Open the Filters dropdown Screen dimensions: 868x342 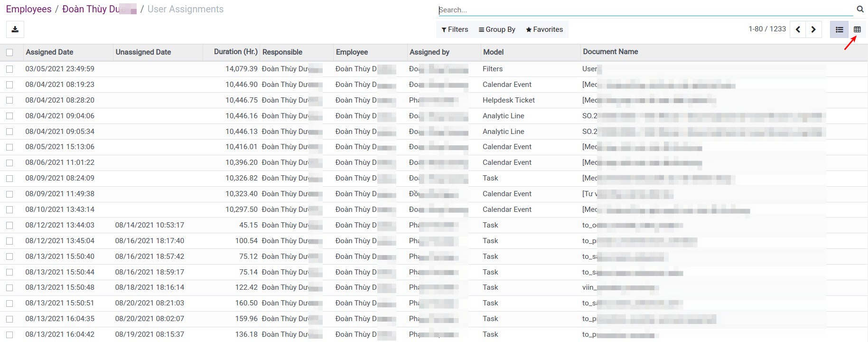pos(455,29)
